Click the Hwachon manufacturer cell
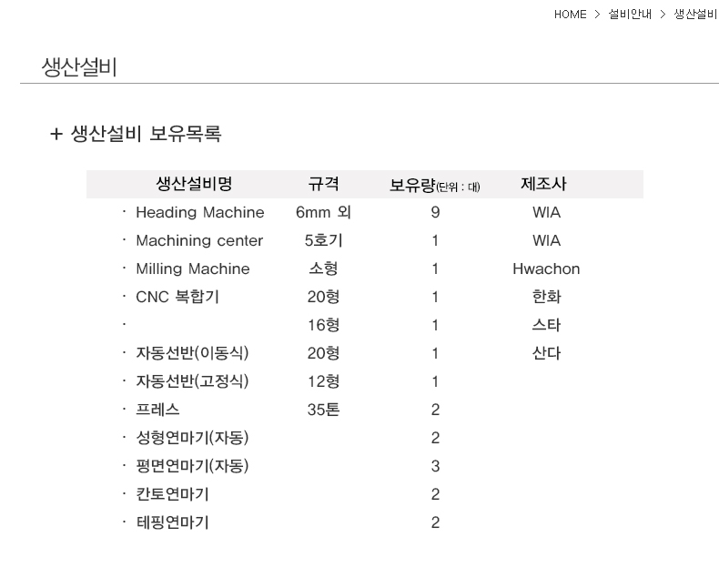Screen dimensions: 719x588 pyautogui.click(x=546, y=269)
